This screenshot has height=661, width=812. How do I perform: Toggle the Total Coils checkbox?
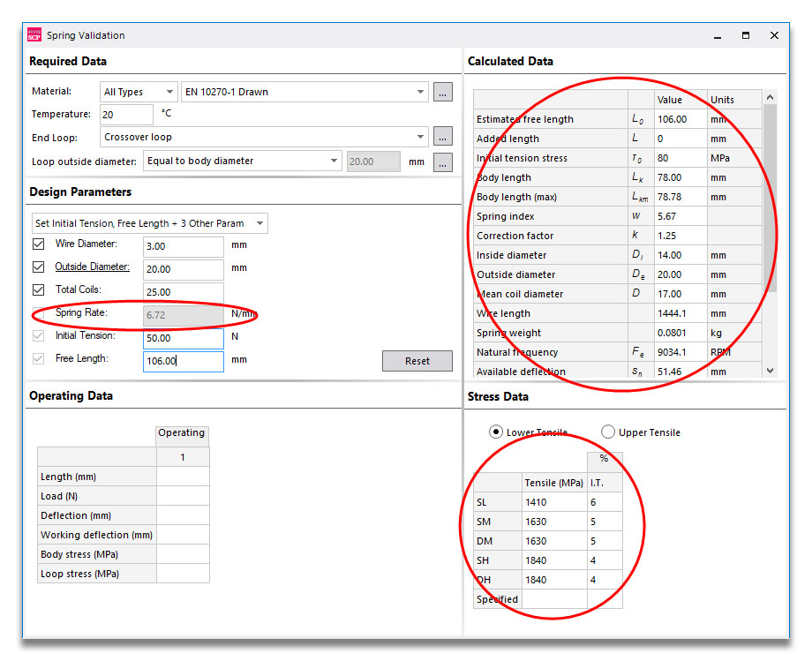[x=38, y=289]
